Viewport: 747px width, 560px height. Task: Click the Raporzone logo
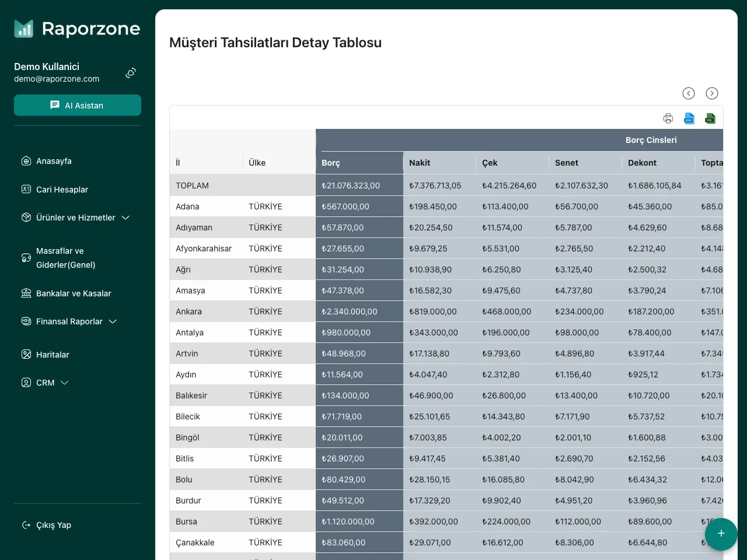pyautogui.click(x=77, y=29)
